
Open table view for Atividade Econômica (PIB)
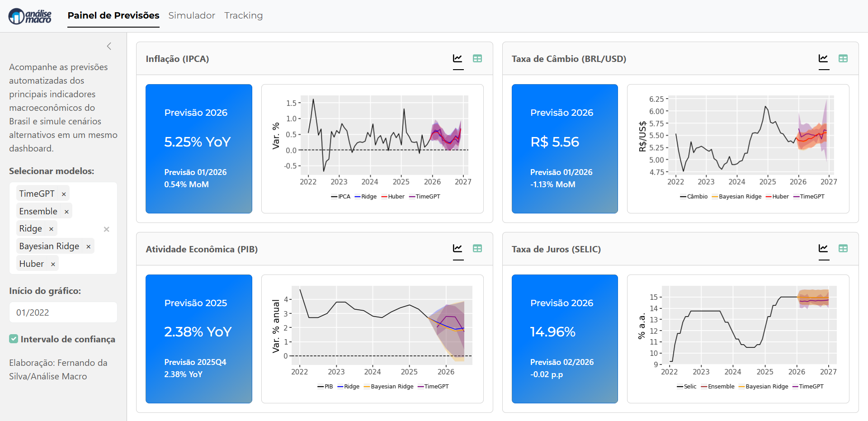477,249
